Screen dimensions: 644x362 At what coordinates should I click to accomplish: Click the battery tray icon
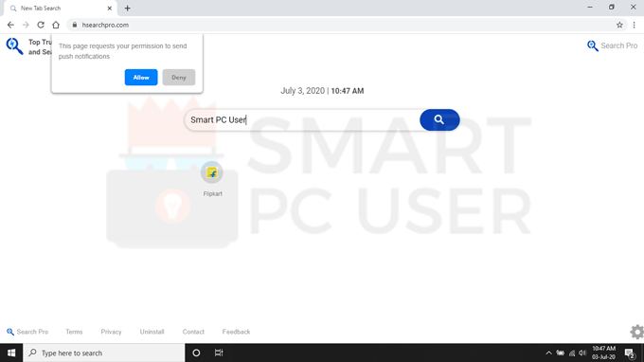[561, 353]
